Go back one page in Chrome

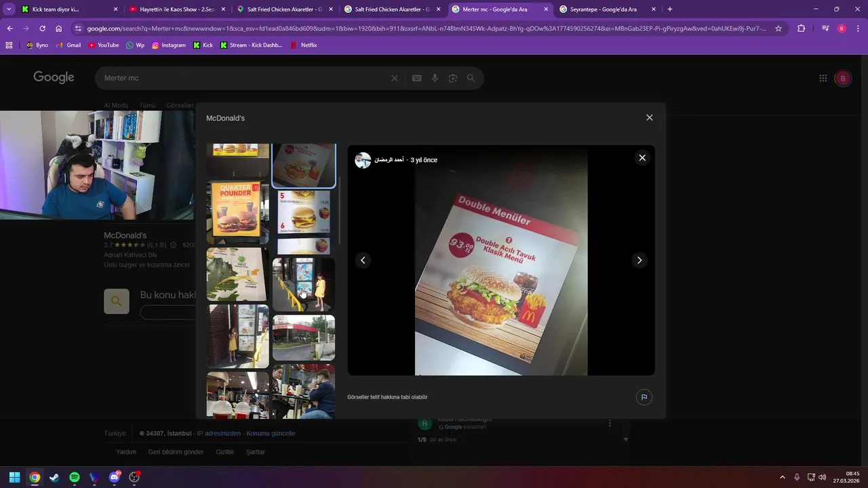[x=10, y=28]
